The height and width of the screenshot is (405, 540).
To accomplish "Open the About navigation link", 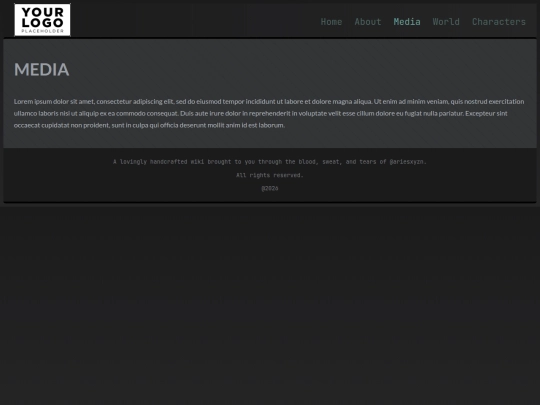I will 368,22.
